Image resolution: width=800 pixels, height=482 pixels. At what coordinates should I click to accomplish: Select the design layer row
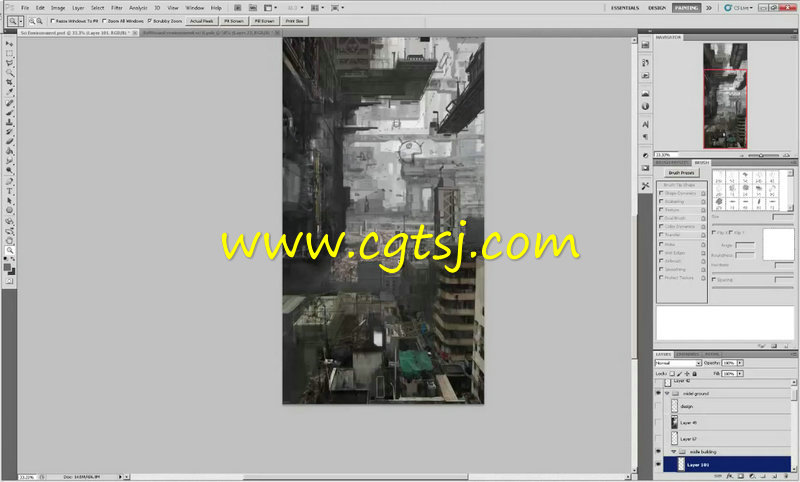(728, 406)
